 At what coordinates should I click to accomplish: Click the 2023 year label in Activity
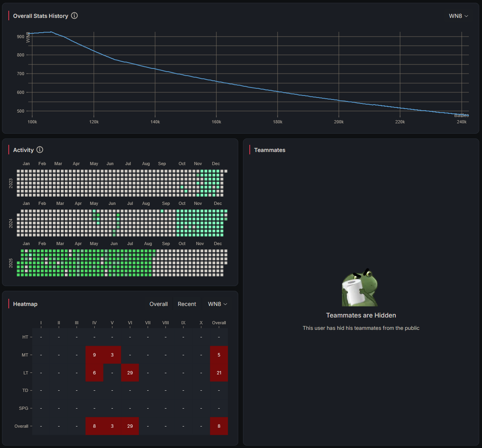[x=11, y=183]
